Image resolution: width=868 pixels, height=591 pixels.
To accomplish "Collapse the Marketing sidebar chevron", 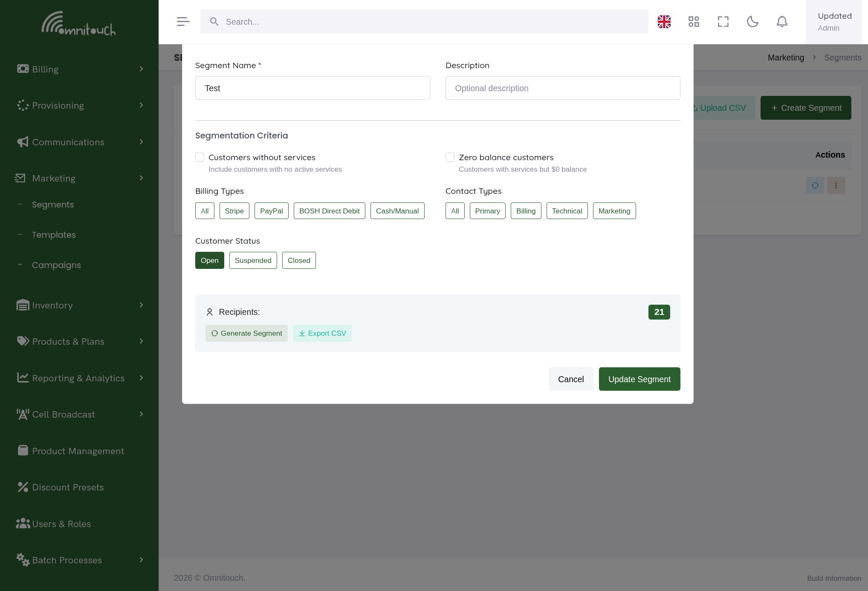I will tap(142, 178).
